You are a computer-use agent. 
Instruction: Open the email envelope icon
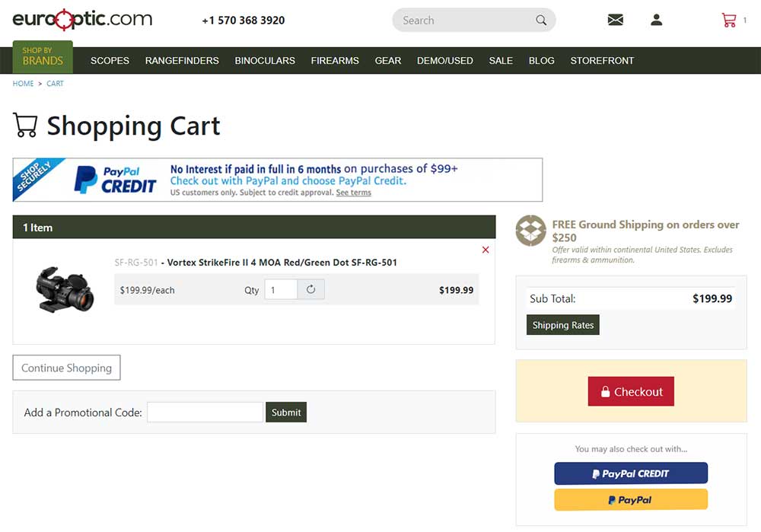coord(616,21)
